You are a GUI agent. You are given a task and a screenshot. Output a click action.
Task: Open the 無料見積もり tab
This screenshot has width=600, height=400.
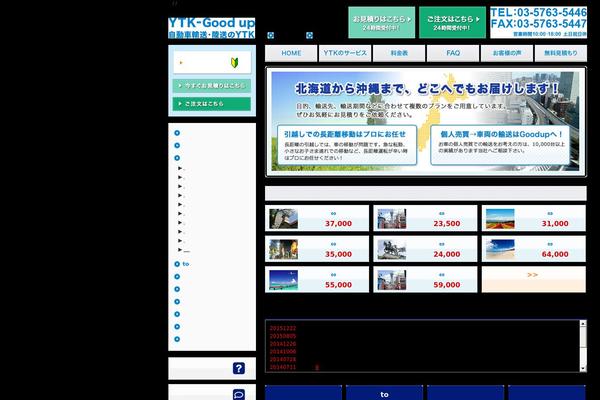pyautogui.click(x=561, y=53)
